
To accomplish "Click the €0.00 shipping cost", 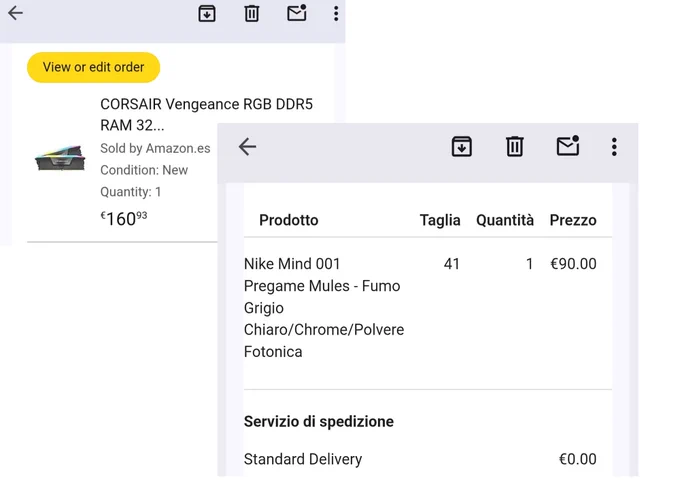I will pos(578,459).
